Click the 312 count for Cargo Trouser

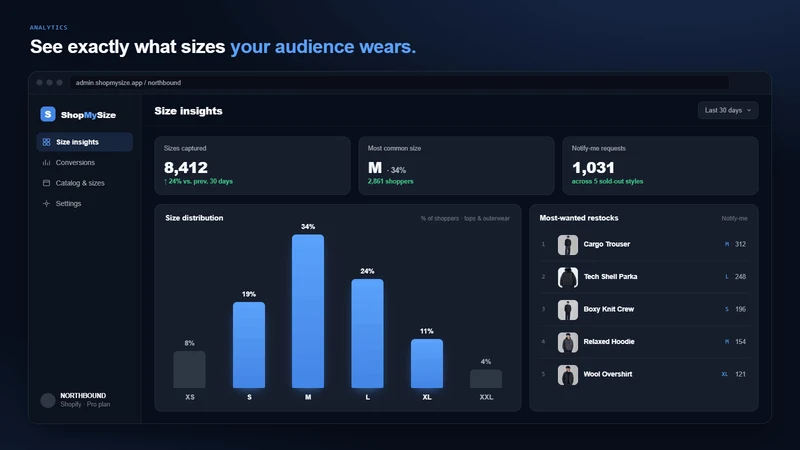tap(740, 244)
